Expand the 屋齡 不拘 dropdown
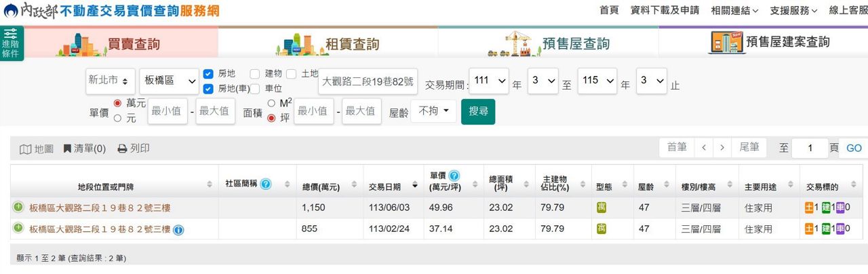This screenshot has width=868, height=274. point(433,111)
